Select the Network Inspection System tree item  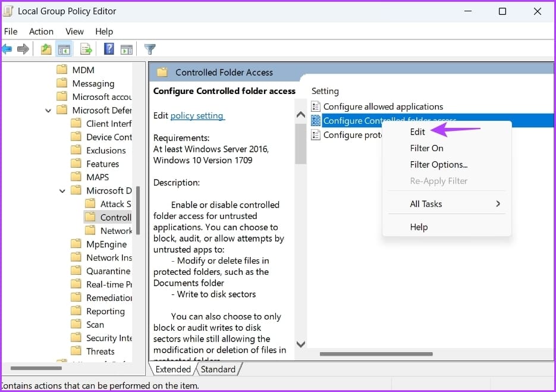pos(109,258)
